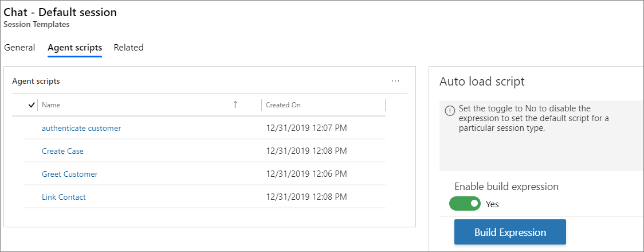The height and width of the screenshot is (252, 644).
Task: Click the Link Contact created date cell
Action: pos(307,197)
